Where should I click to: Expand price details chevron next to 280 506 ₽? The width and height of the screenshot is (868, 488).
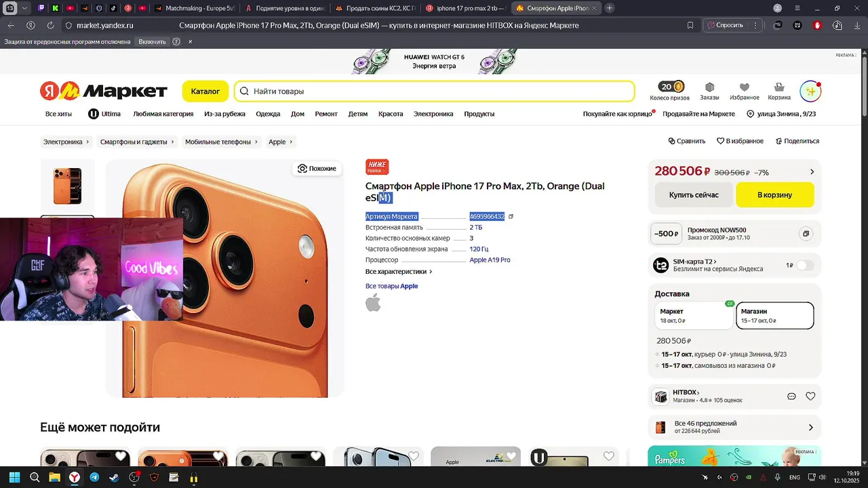[812, 172]
